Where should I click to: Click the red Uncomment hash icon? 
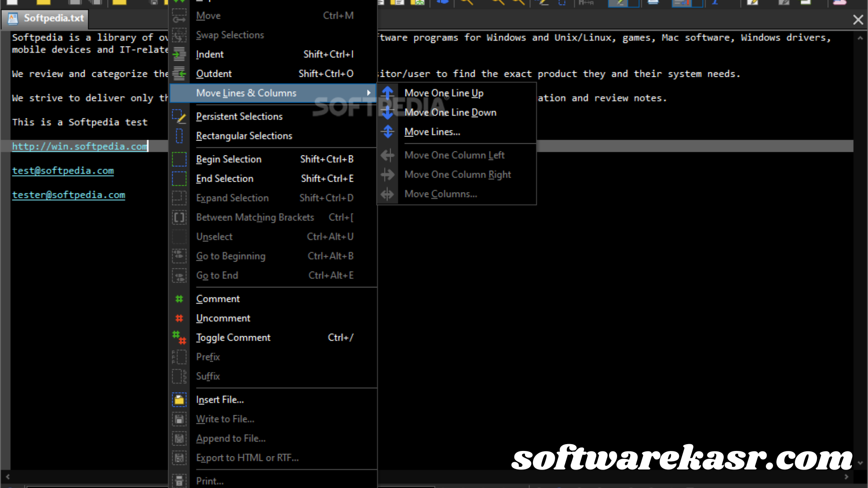179,319
